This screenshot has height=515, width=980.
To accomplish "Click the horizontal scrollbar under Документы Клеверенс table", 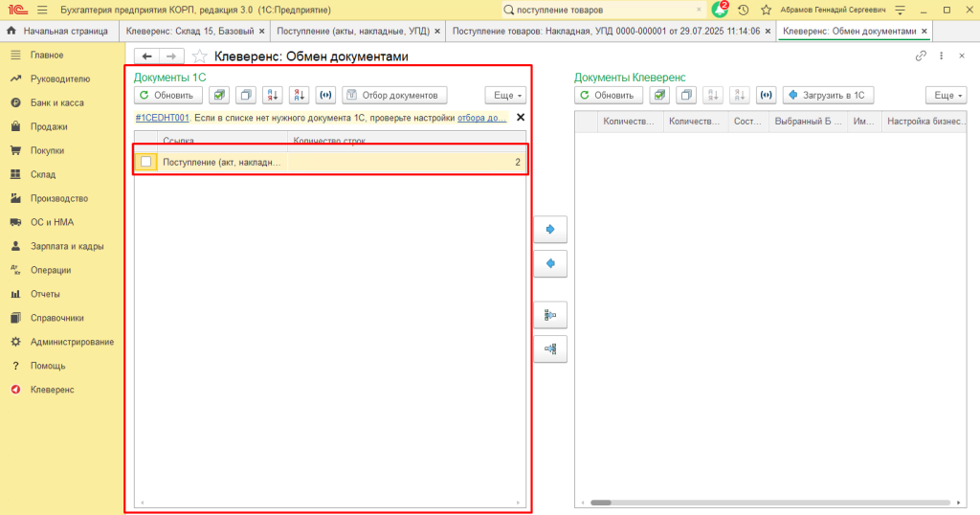I will 670,502.
